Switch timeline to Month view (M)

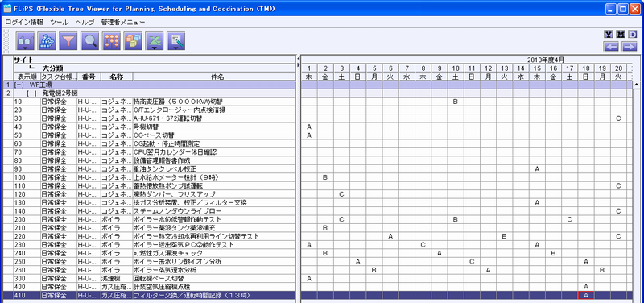tap(620, 35)
